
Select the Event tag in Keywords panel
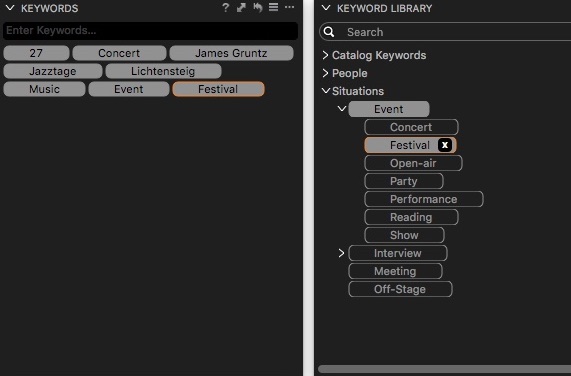129,89
